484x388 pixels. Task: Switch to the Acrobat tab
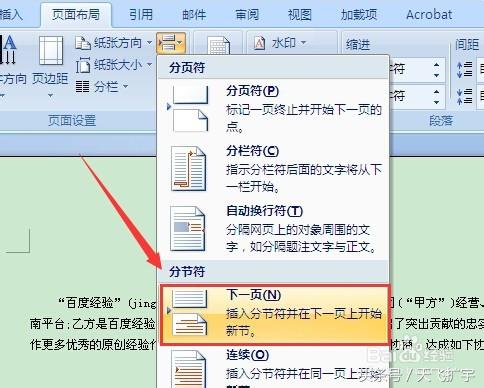pos(429,15)
